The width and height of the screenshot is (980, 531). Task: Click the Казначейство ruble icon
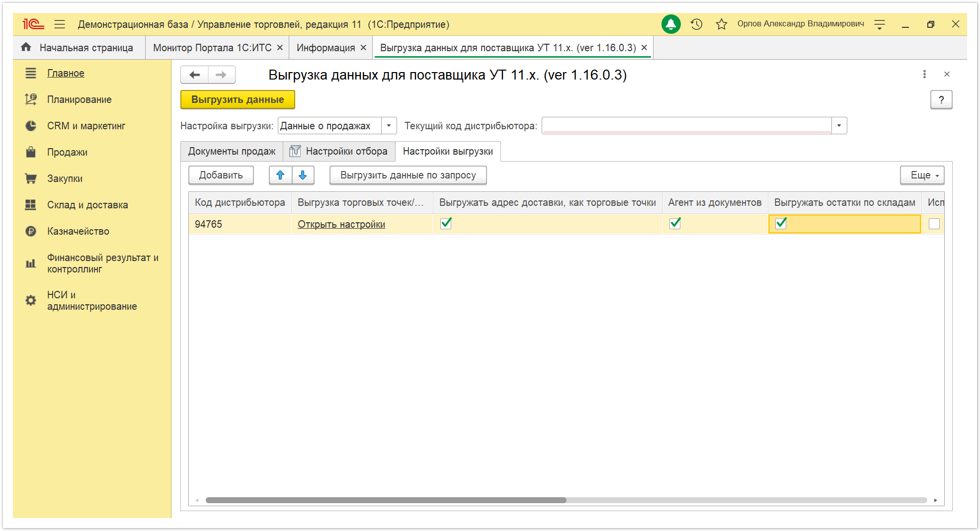[31, 231]
